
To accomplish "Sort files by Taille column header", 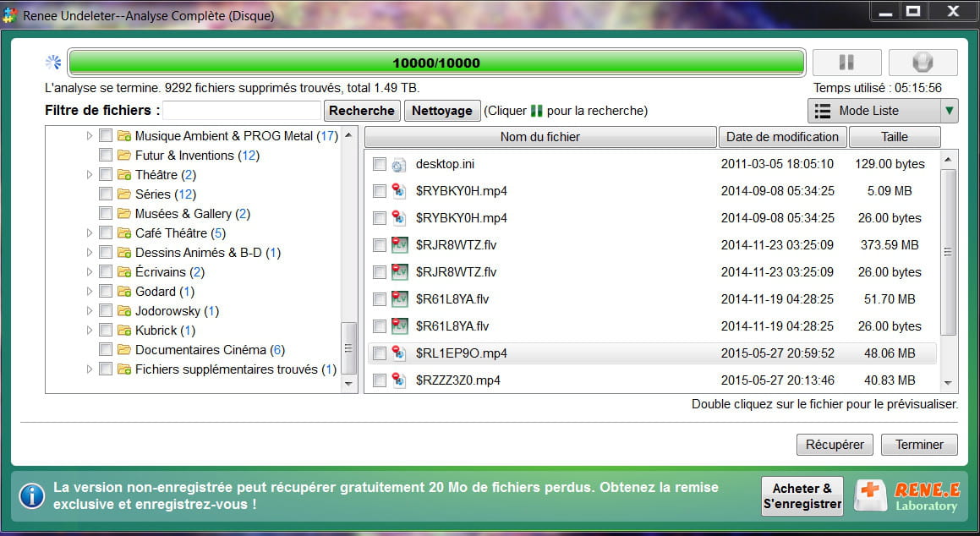I will [x=894, y=137].
